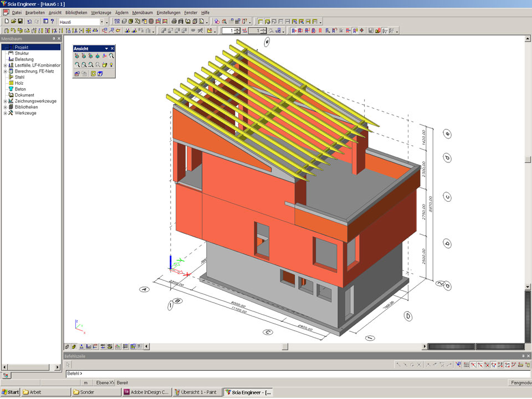Click the New file icon

tap(6, 22)
